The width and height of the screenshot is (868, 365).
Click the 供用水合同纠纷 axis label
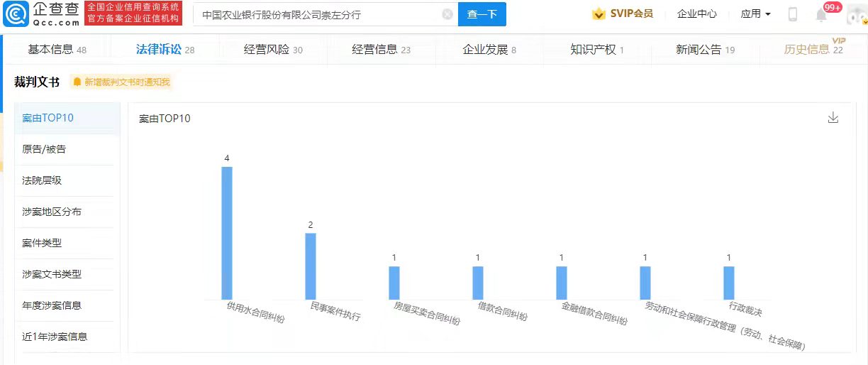pyautogui.click(x=256, y=312)
